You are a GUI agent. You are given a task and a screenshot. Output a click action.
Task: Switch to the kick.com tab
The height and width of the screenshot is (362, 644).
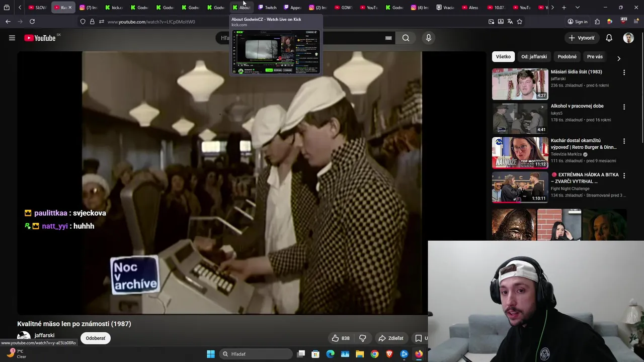(x=114, y=8)
